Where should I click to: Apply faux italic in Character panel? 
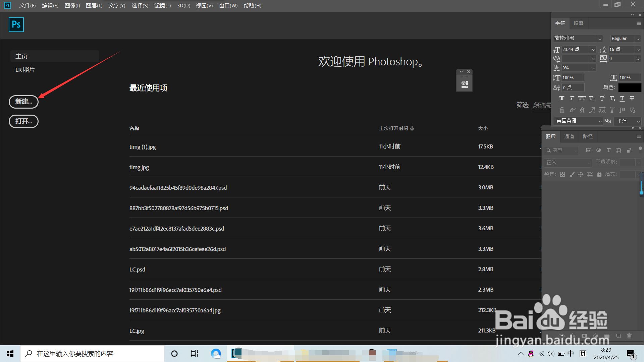pos(572,99)
